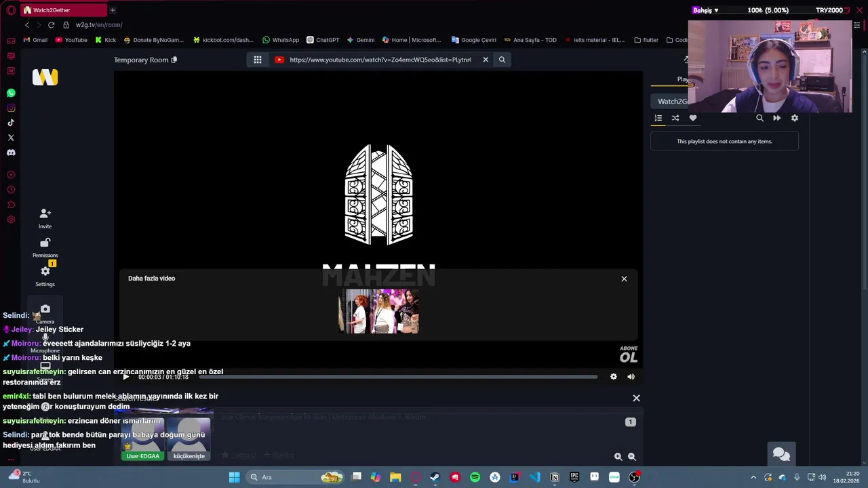This screenshot has width=868, height=488.
Task: Close the 'Daha fazla video' overlay
Action: tap(624, 279)
